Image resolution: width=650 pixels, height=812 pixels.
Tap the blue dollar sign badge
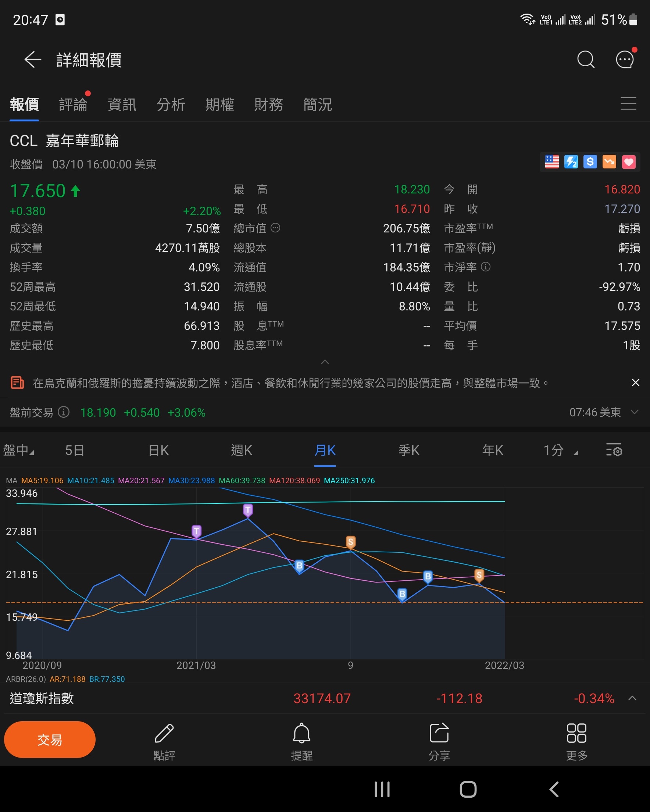[590, 162]
